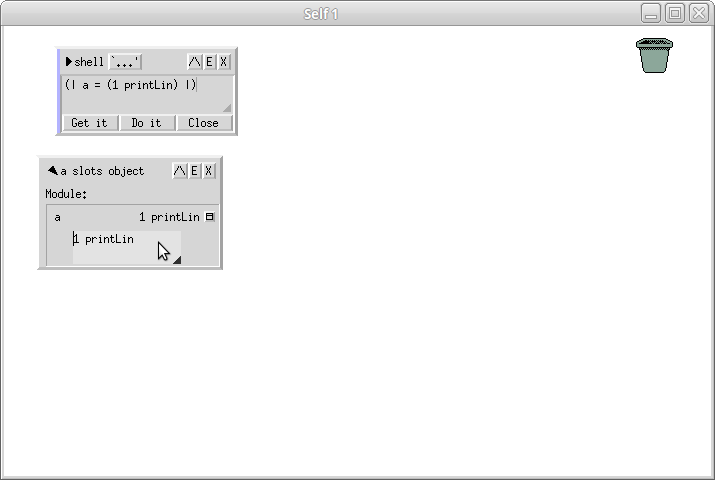Grab the method editor resize corner

pos(177,259)
